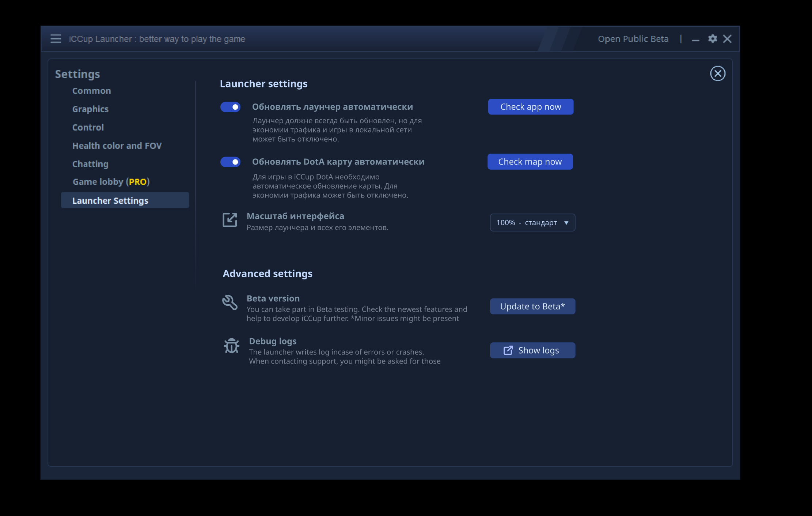Toggle automatic DotA map updating

230,162
